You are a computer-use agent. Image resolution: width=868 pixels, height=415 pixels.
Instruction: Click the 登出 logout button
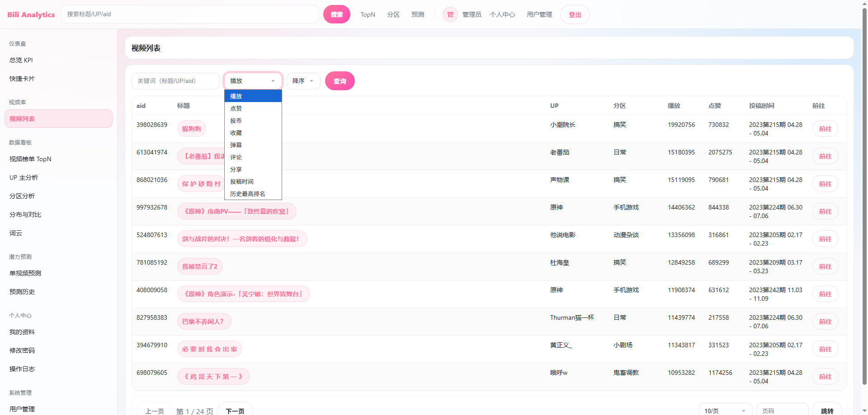point(575,14)
